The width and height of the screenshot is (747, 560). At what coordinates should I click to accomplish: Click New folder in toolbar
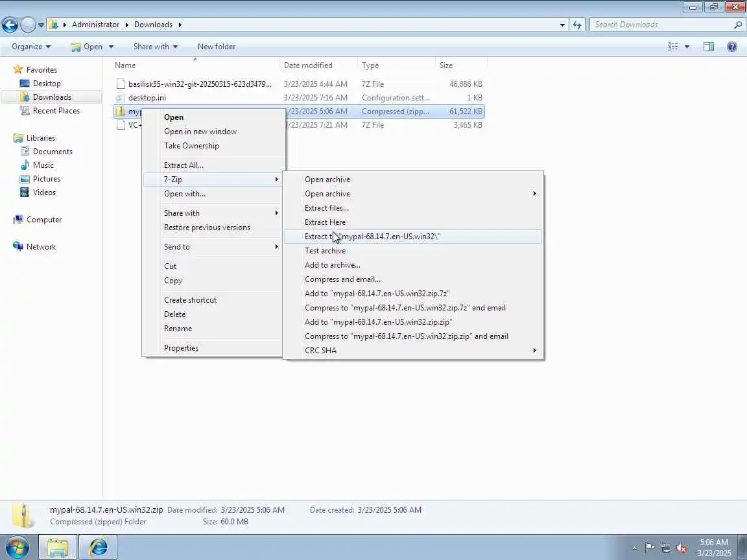(x=217, y=47)
